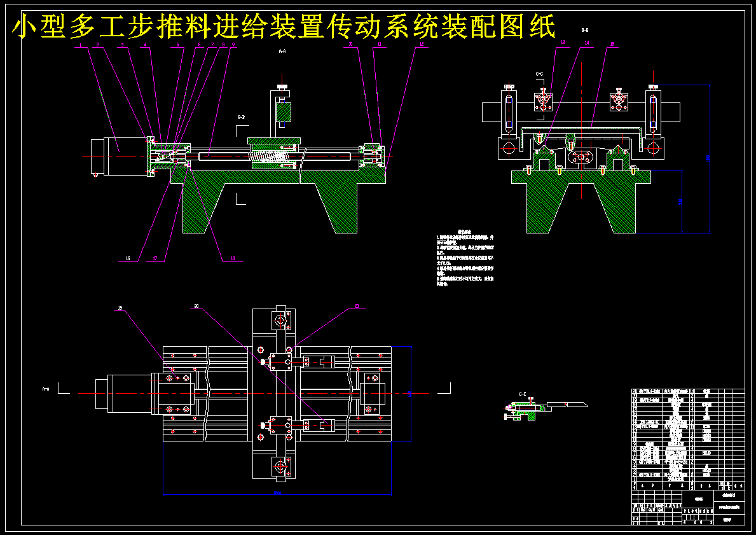Select part callout number 7
Image resolution: width=756 pixels, height=535 pixels.
click(x=212, y=45)
